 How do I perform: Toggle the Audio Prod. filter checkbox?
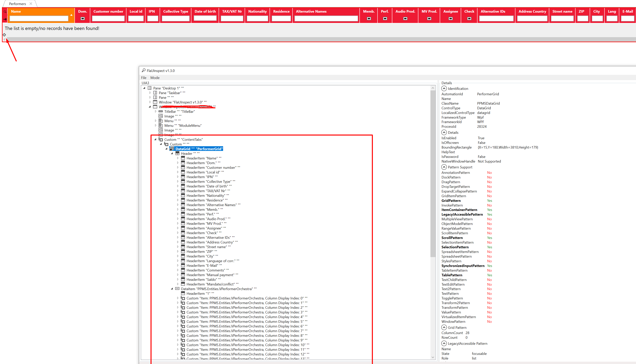click(x=405, y=18)
